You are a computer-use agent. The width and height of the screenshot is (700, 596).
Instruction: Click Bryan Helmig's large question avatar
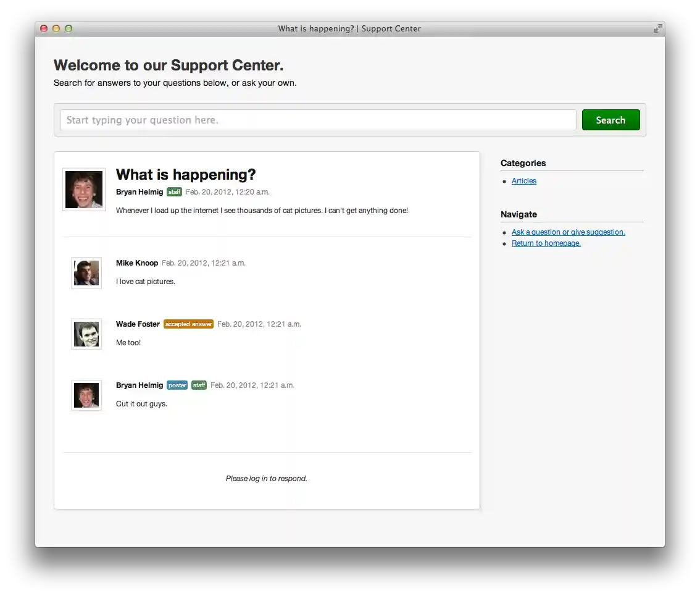pyautogui.click(x=84, y=190)
